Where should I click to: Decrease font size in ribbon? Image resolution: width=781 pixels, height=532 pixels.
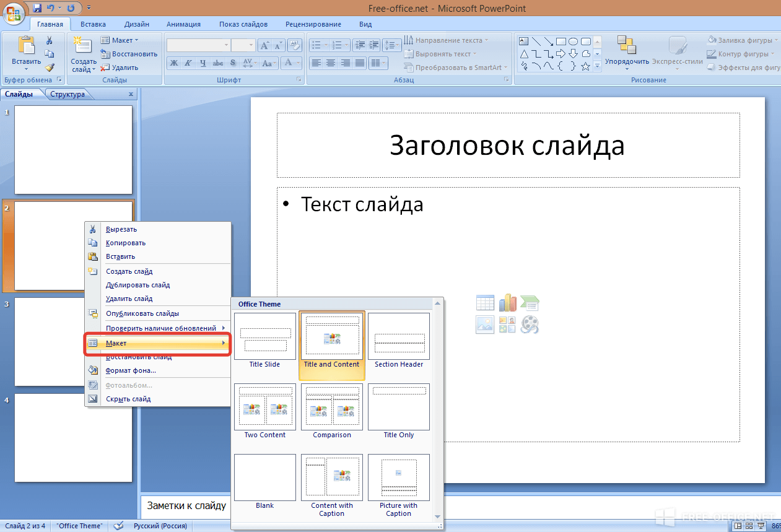pyautogui.click(x=277, y=45)
